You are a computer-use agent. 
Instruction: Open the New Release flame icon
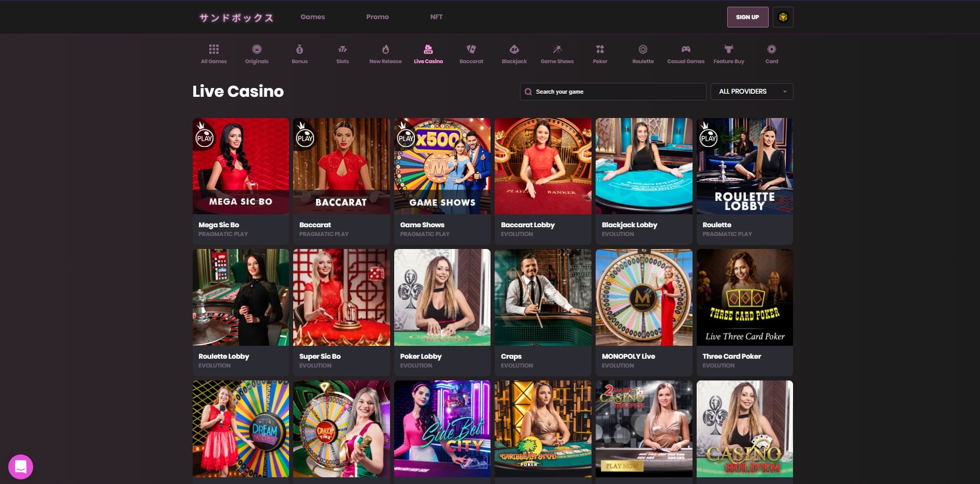coord(385,49)
